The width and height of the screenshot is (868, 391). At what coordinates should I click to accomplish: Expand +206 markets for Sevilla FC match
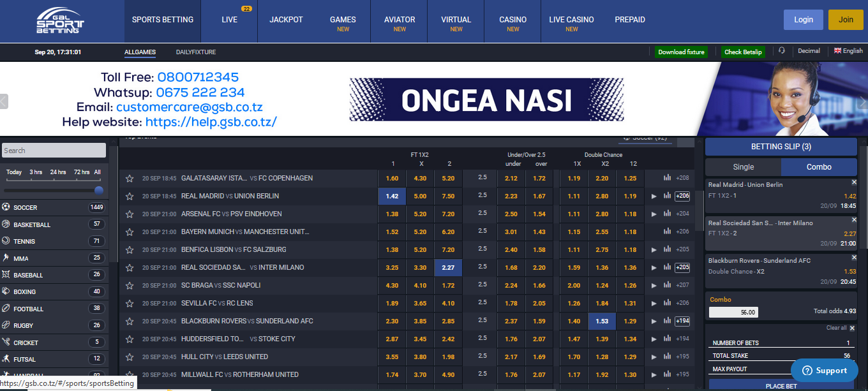(x=682, y=303)
